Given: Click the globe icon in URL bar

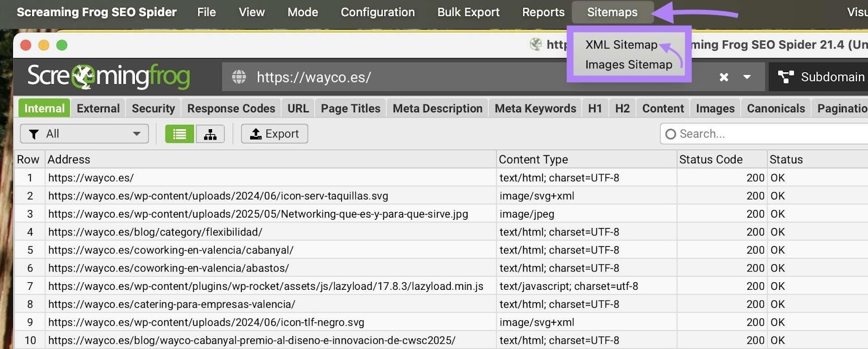Looking at the screenshot, I should tap(239, 77).
